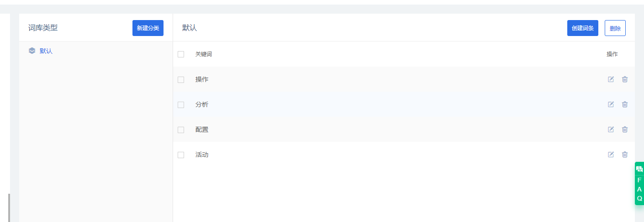Click the layers icon beside 默认
The width and height of the screenshot is (644, 222).
pos(32,51)
